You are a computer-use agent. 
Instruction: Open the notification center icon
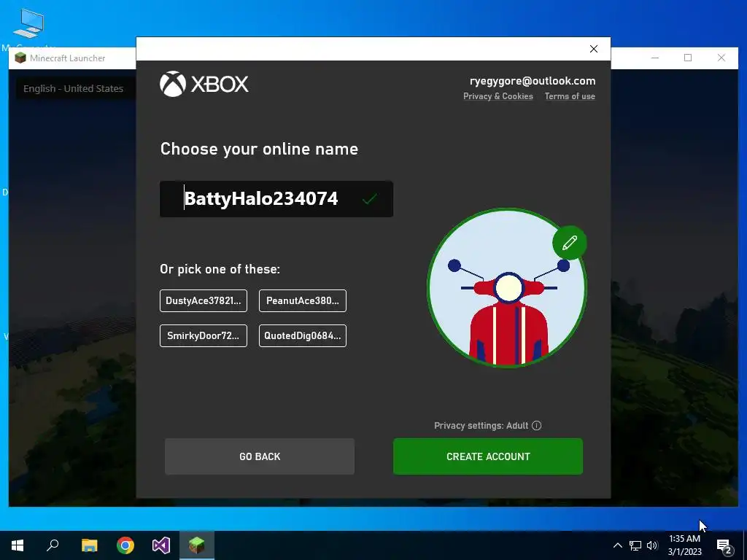click(724, 545)
